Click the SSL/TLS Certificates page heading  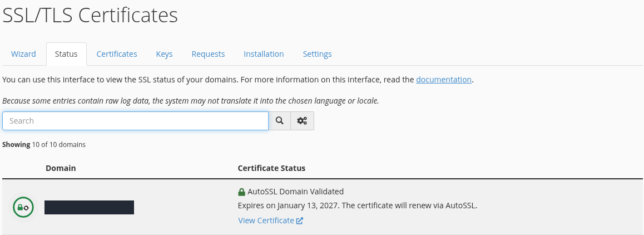[x=90, y=15]
